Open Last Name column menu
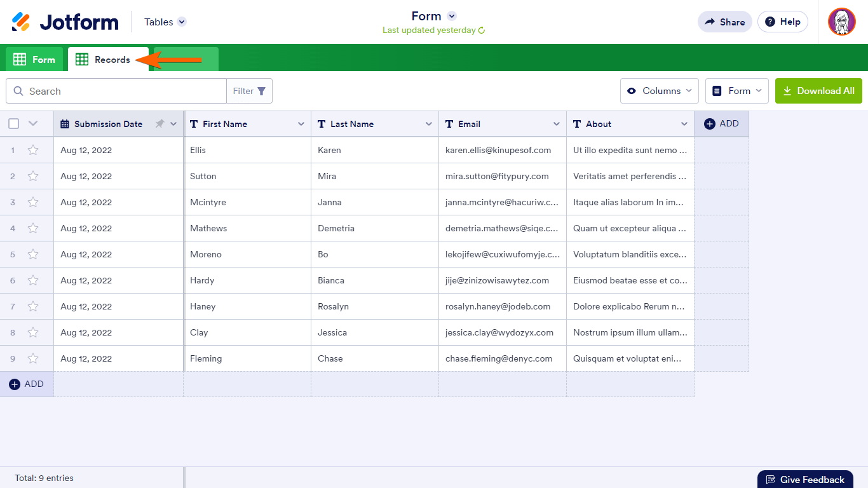The height and width of the screenshot is (488, 868). coord(429,124)
